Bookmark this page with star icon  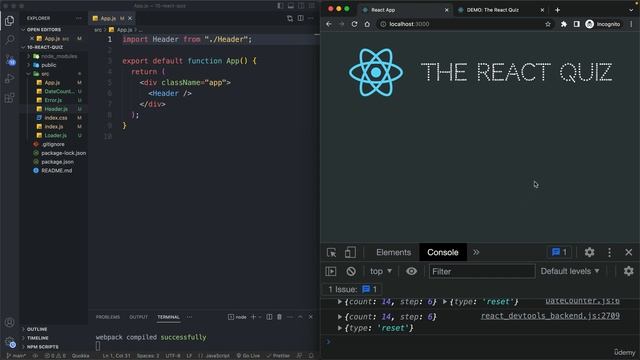click(548, 24)
